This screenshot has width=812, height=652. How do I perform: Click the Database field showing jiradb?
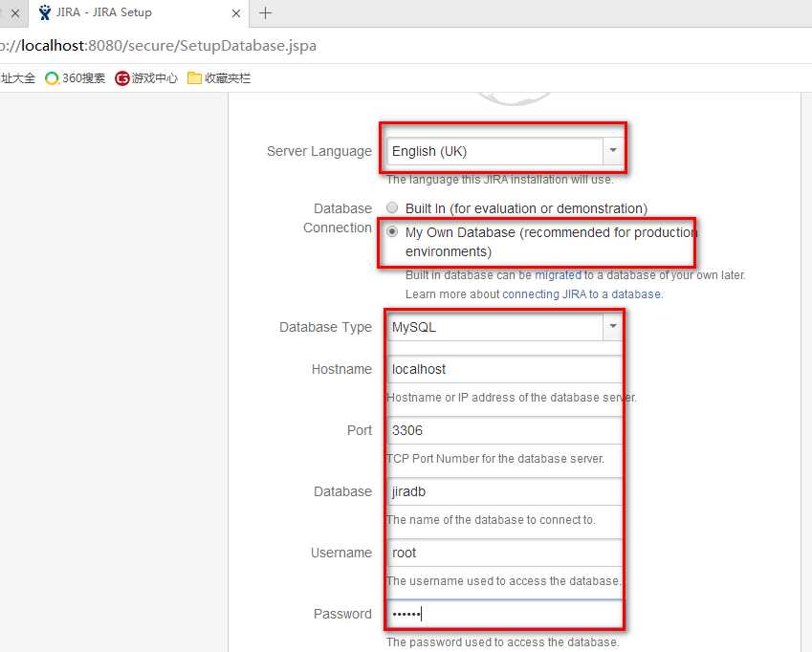tap(505, 491)
